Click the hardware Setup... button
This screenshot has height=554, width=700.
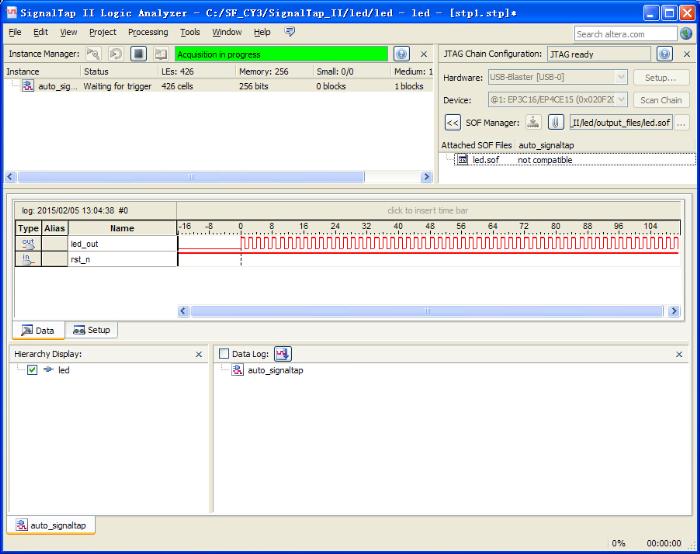[x=660, y=77]
